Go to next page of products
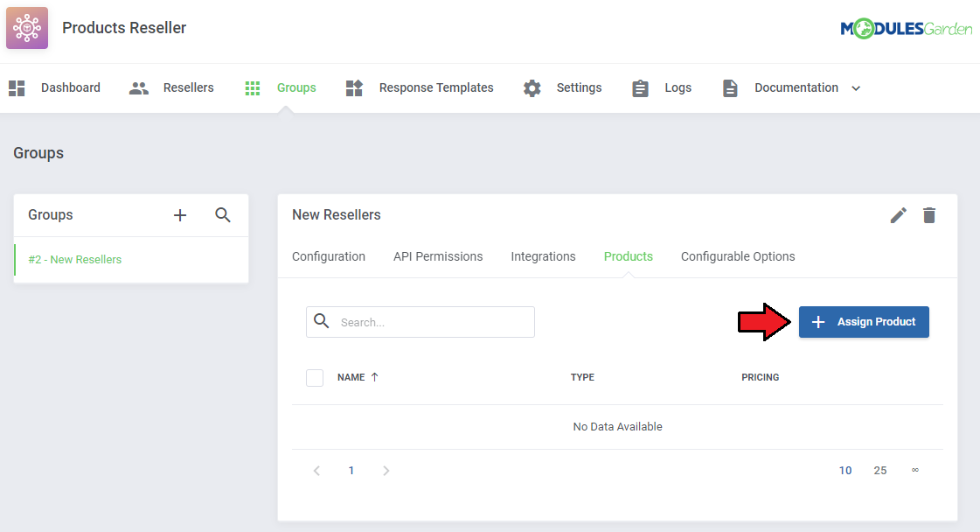980x532 pixels. tap(386, 471)
